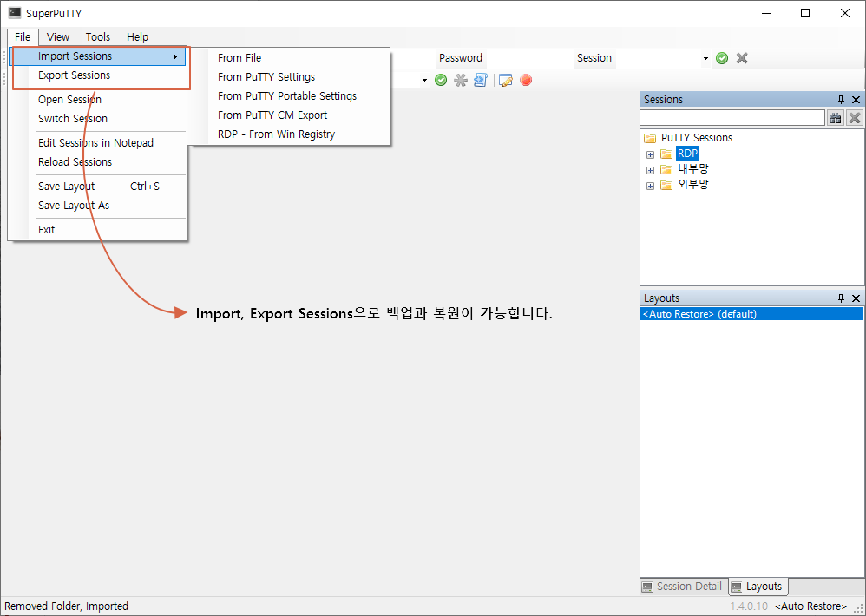The width and height of the screenshot is (866, 616).
Task: Pin the Sessions panel with pushpin icon
Action: click(841, 100)
